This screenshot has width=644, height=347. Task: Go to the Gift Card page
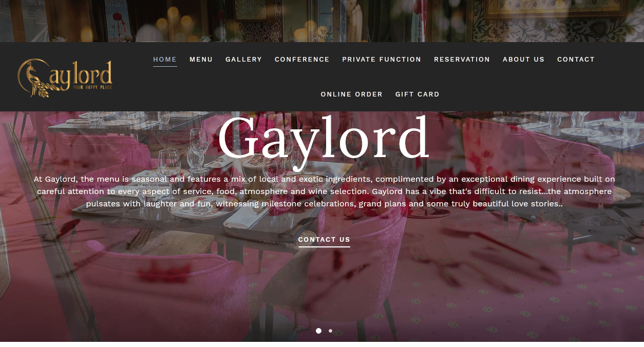coord(417,94)
